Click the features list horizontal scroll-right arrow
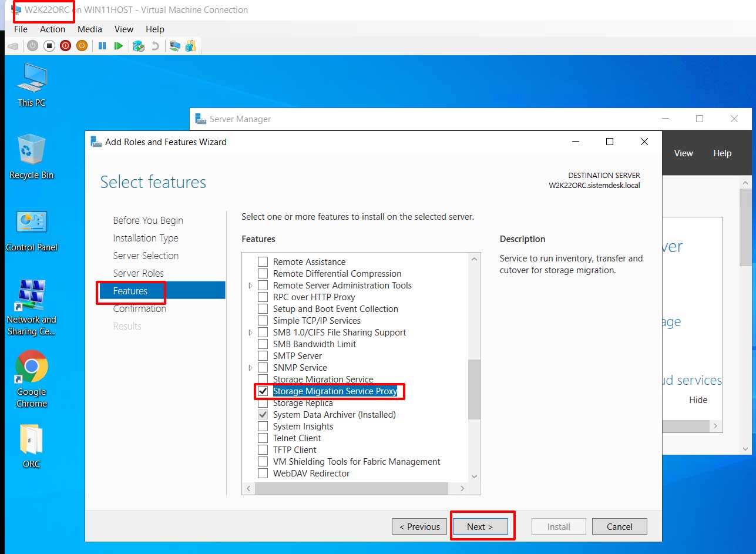756x554 pixels. point(462,488)
